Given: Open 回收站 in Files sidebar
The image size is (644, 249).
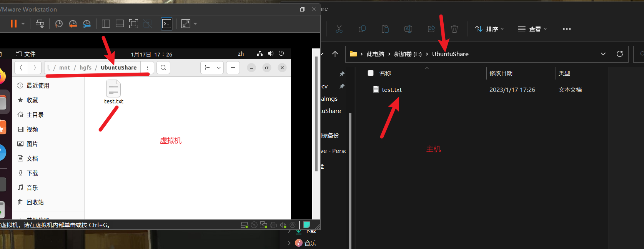Looking at the screenshot, I should [x=48, y=203].
